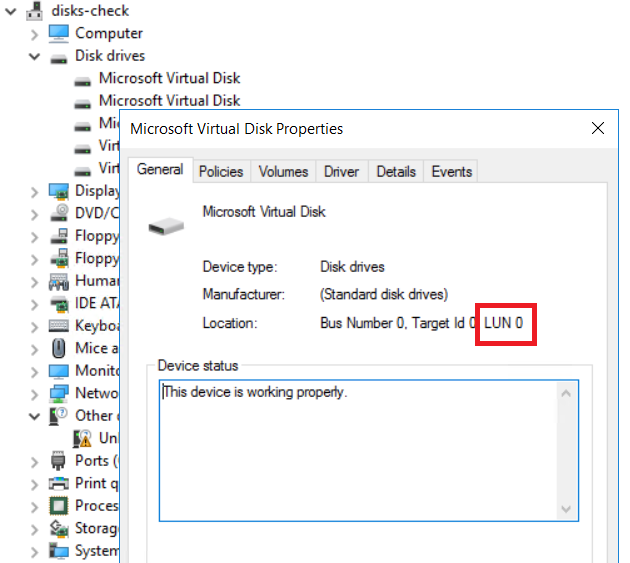Click the Other devices question-mark icon
This screenshot has height=563, width=630.
(58, 416)
